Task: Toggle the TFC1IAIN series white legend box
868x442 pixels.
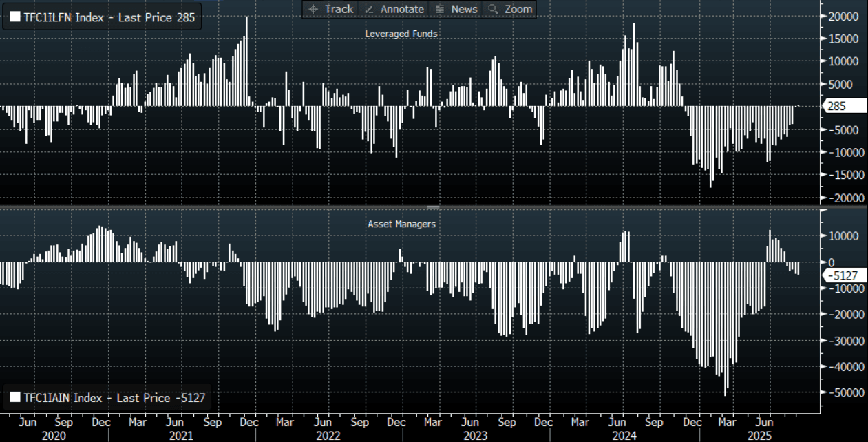Action: pos(14,397)
